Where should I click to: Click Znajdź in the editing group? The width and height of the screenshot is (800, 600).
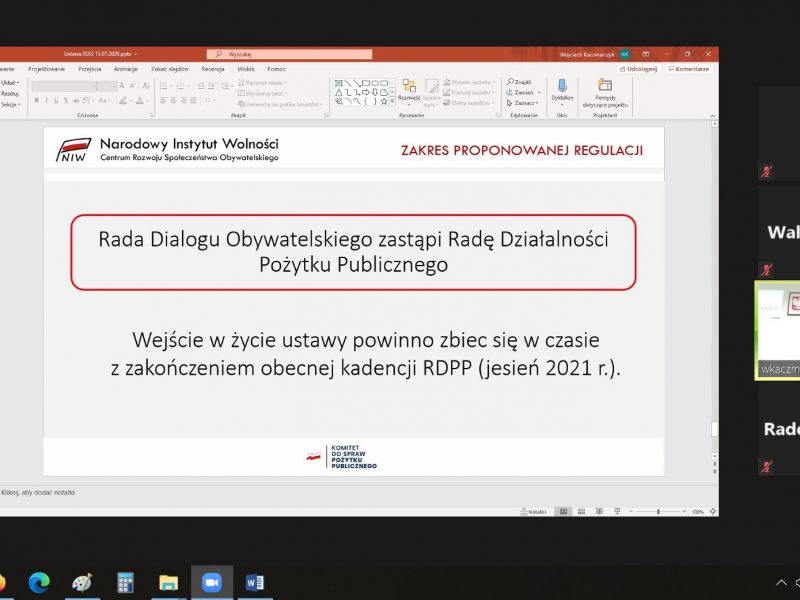click(x=519, y=82)
